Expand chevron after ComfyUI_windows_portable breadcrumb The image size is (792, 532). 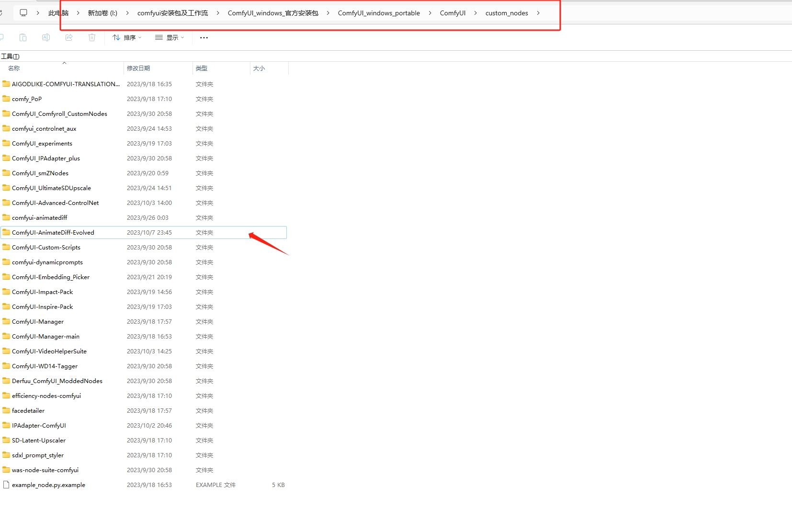430,13
